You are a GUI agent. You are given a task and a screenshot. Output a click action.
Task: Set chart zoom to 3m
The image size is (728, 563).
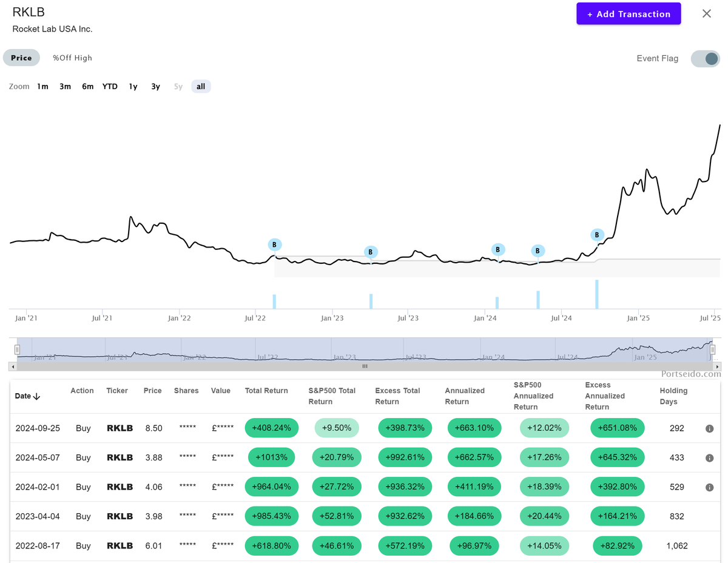pyautogui.click(x=65, y=86)
